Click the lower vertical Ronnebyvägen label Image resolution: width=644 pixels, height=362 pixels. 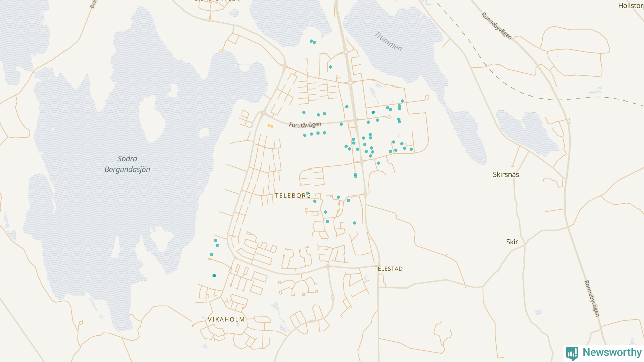pos(592,298)
